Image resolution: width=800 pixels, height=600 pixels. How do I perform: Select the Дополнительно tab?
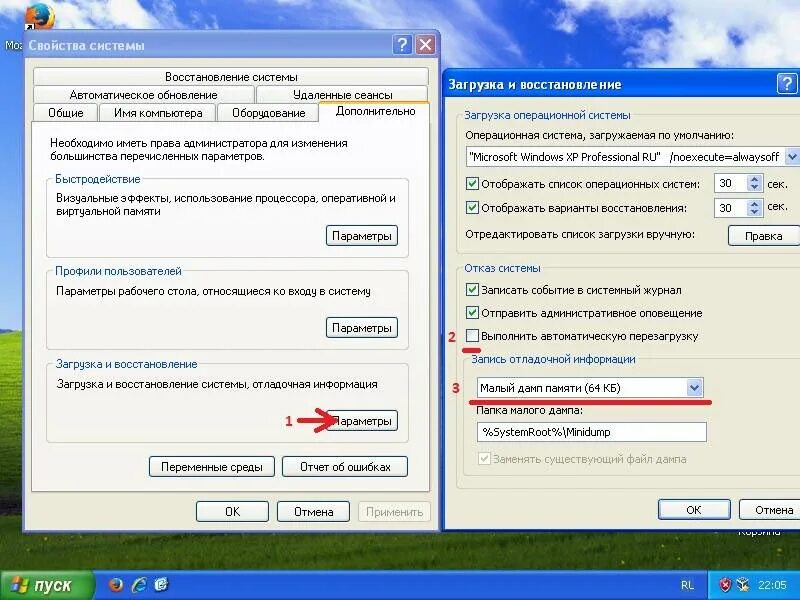click(x=375, y=112)
